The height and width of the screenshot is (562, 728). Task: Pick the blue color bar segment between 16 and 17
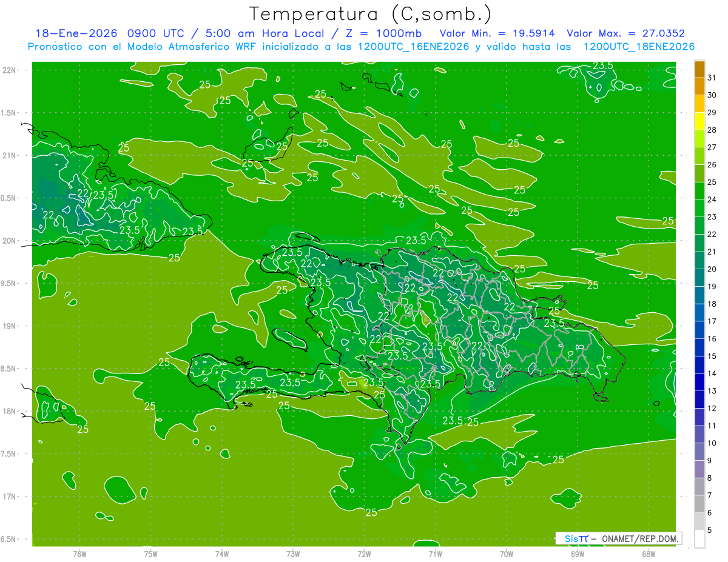[699, 330]
